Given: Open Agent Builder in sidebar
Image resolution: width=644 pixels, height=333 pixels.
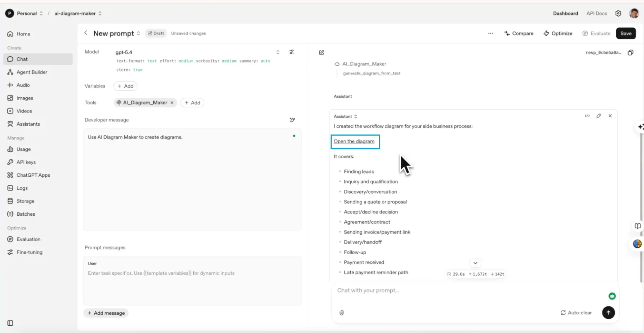Looking at the screenshot, I should (32, 72).
